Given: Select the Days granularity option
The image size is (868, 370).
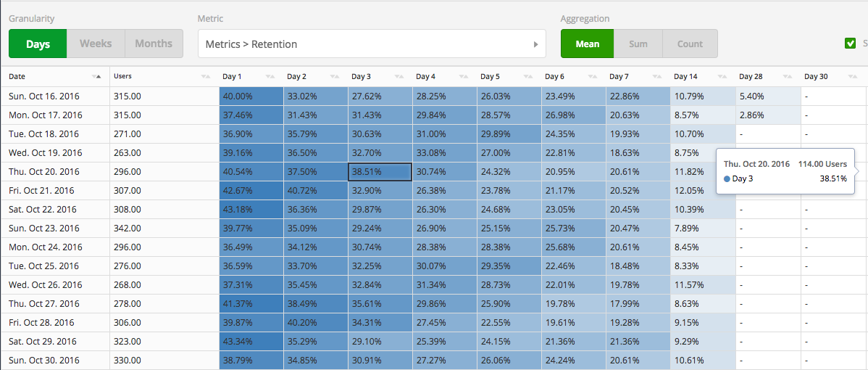Looking at the screenshot, I should [38, 44].
